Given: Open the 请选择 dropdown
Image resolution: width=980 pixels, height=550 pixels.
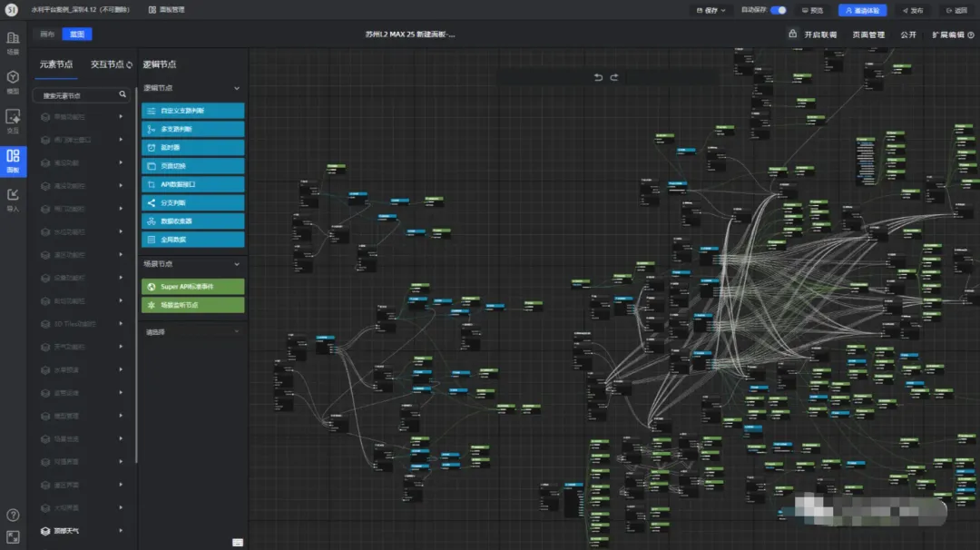Looking at the screenshot, I should [192, 332].
